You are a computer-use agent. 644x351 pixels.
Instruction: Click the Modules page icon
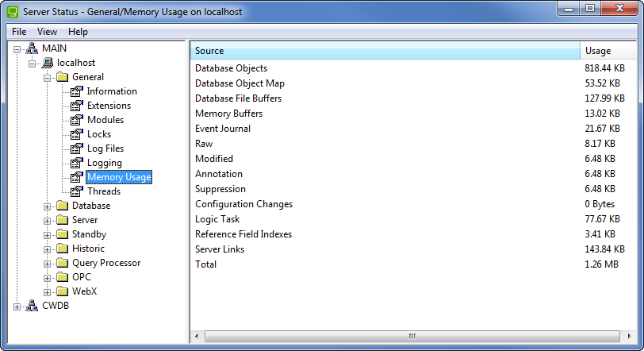click(x=77, y=120)
